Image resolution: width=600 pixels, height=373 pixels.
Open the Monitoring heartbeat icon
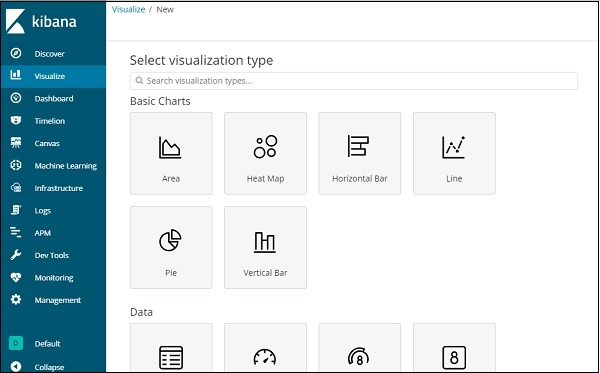[x=16, y=277]
